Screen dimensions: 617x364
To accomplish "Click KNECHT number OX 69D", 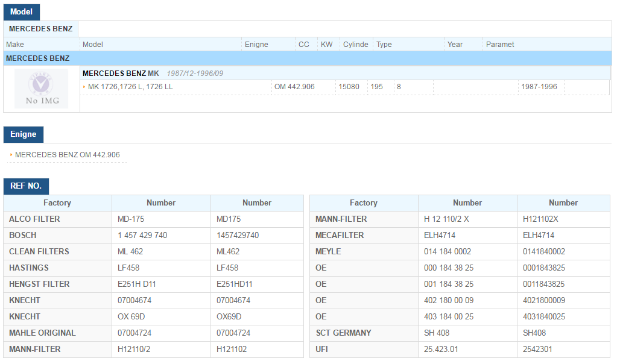I will (x=131, y=317).
